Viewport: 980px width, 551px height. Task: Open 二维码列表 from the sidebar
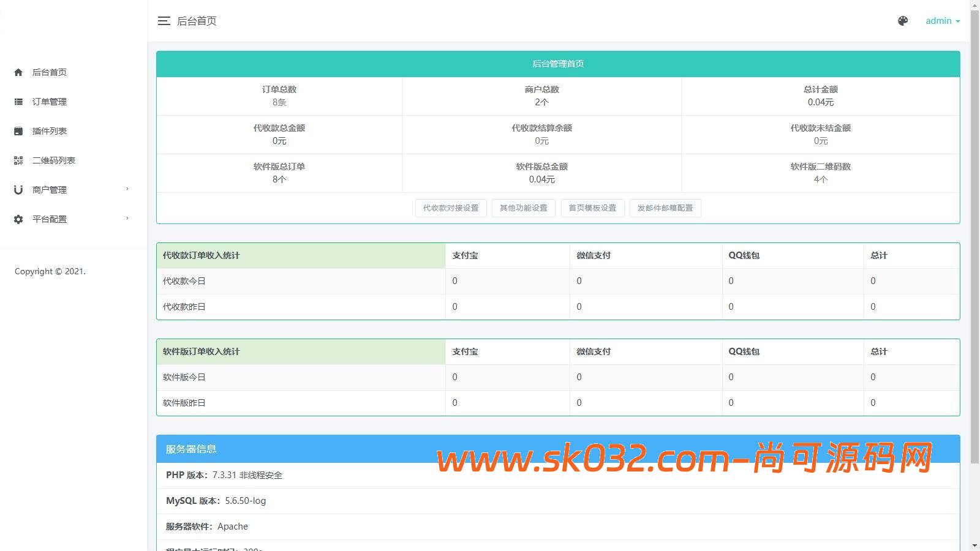(x=55, y=160)
